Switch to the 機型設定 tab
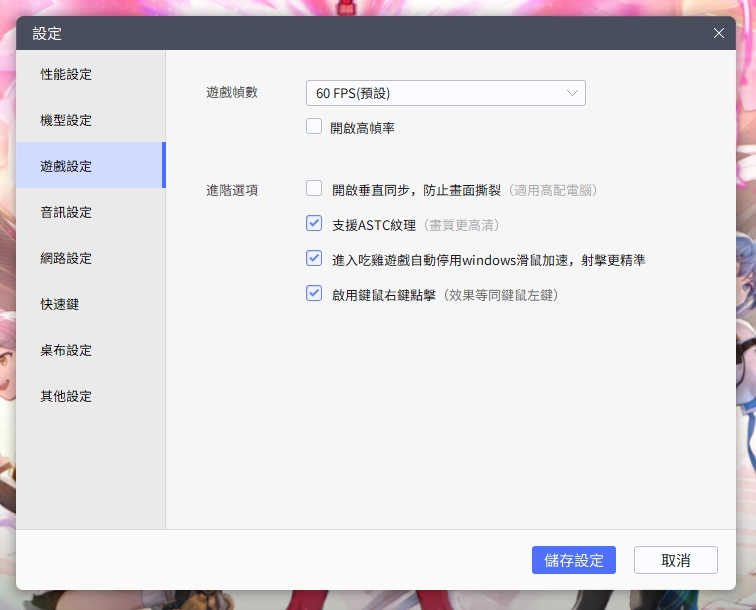Screen dimensions: 756x610 tap(66, 121)
